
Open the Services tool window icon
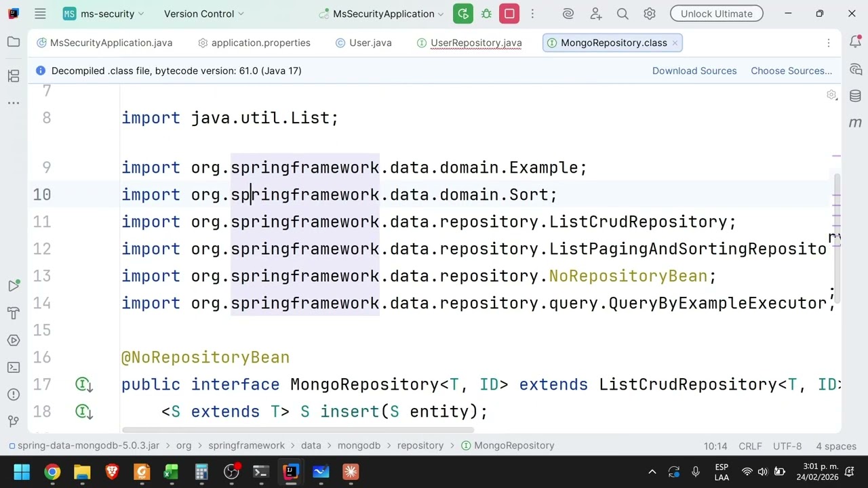click(14, 340)
